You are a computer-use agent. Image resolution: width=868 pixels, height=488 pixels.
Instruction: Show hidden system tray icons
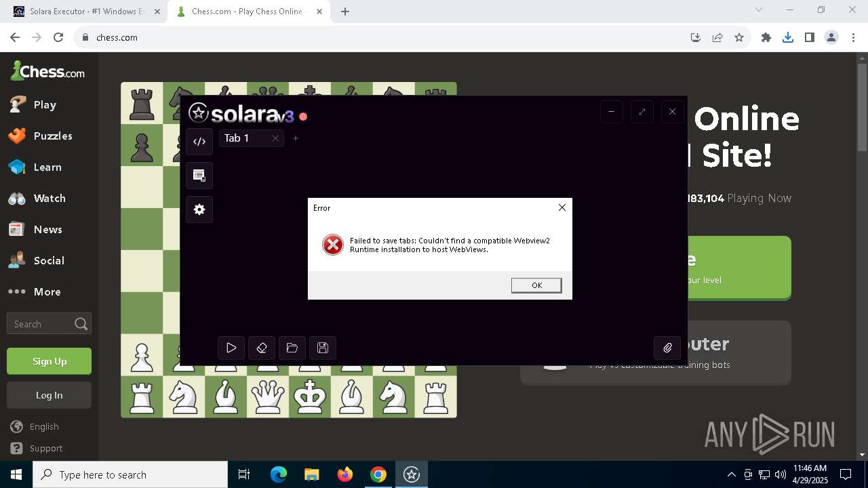click(731, 474)
